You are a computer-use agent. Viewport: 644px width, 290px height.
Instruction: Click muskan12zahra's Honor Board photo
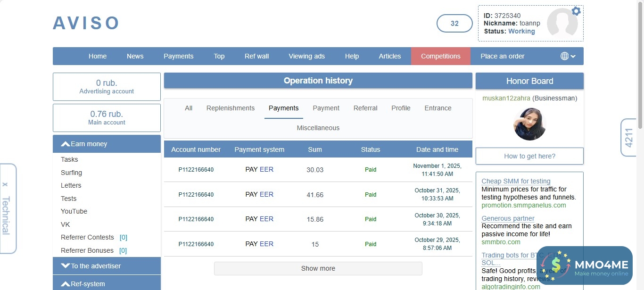coord(529,124)
